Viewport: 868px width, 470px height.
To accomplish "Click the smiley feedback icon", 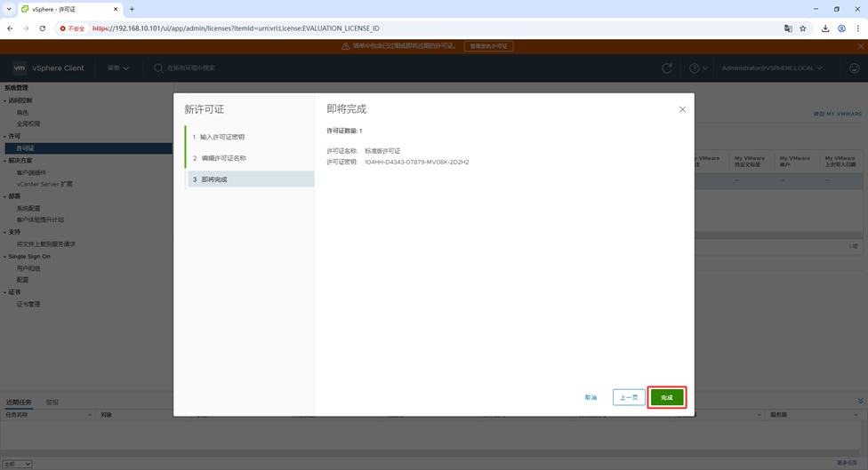I will [x=854, y=68].
